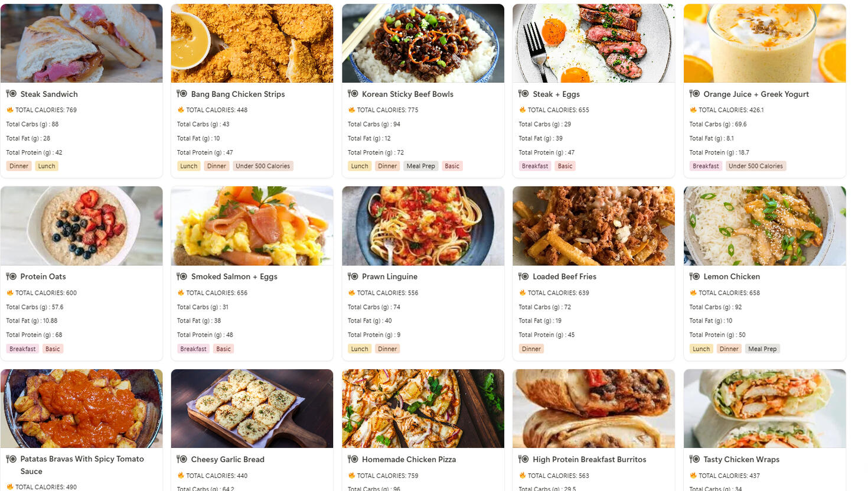Select the Dinner tag on Loaded Beef Fries
Screen dimensions: 868x491
point(531,349)
